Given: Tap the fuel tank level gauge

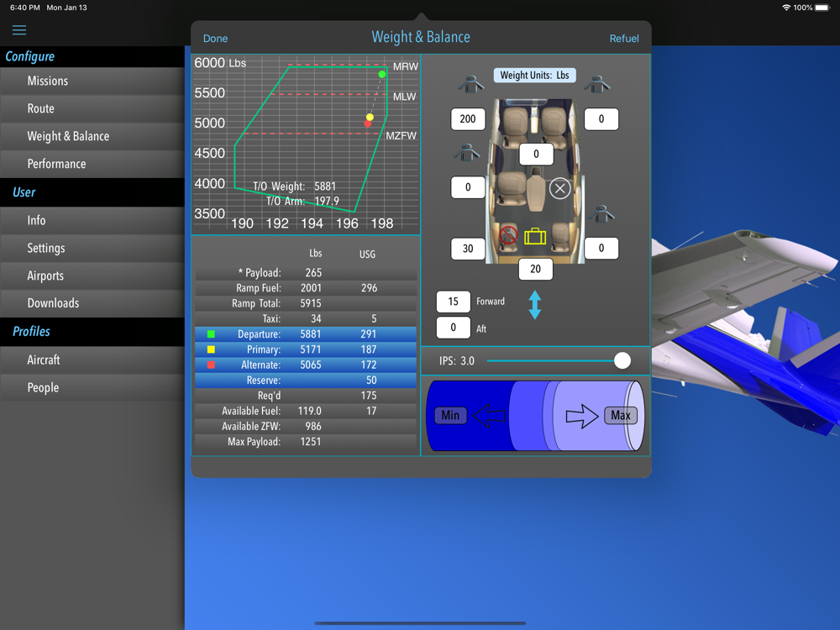Looking at the screenshot, I should pyautogui.click(x=535, y=416).
